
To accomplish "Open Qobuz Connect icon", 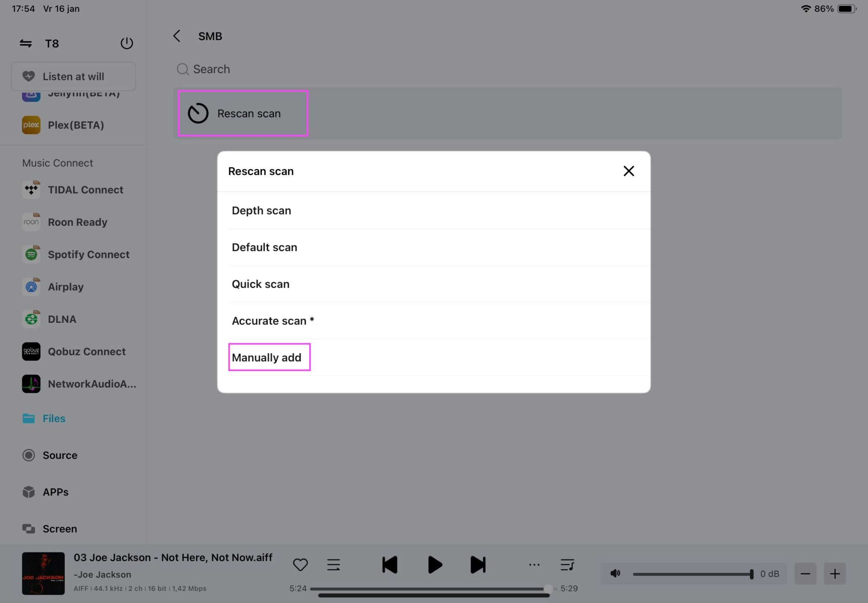I will click(31, 351).
